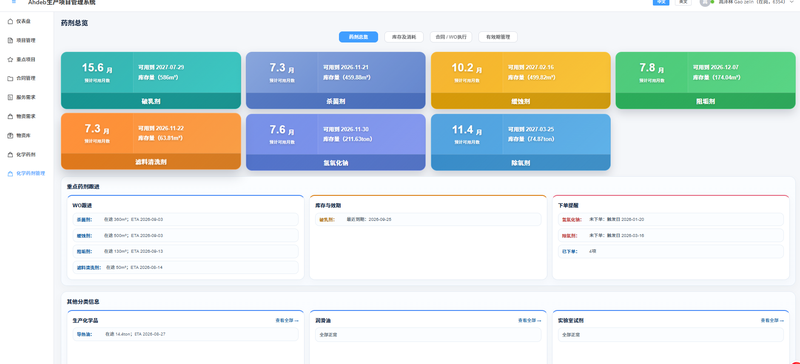Viewport: 800px width, 364px height.
Task: Open the 合同 / WO执行 tab
Action: tap(451, 37)
